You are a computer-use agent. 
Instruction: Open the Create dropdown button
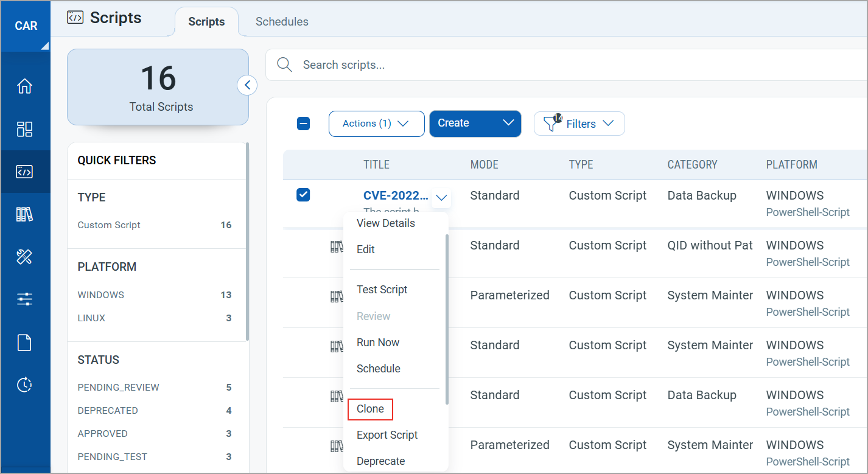tap(475, 124)
